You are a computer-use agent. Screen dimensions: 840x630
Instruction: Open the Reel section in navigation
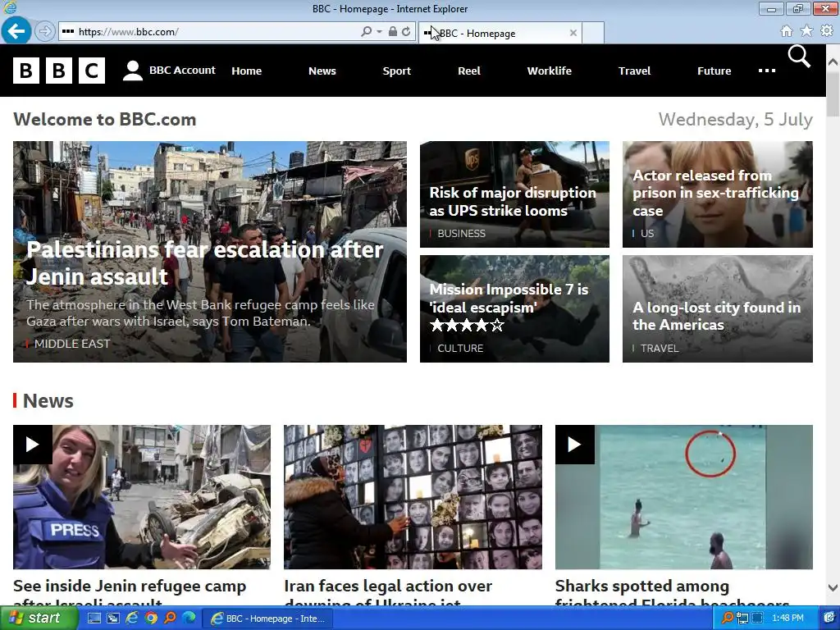tap(468, 71)
